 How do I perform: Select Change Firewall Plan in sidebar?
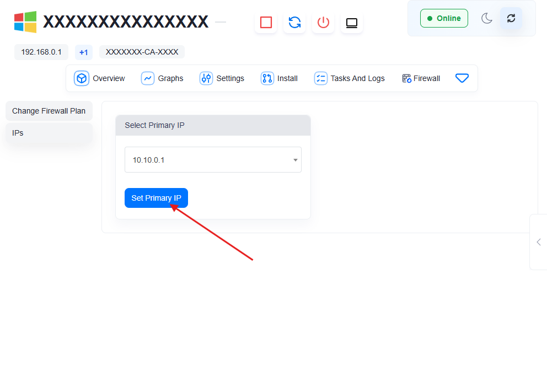[x=49, y=111]
